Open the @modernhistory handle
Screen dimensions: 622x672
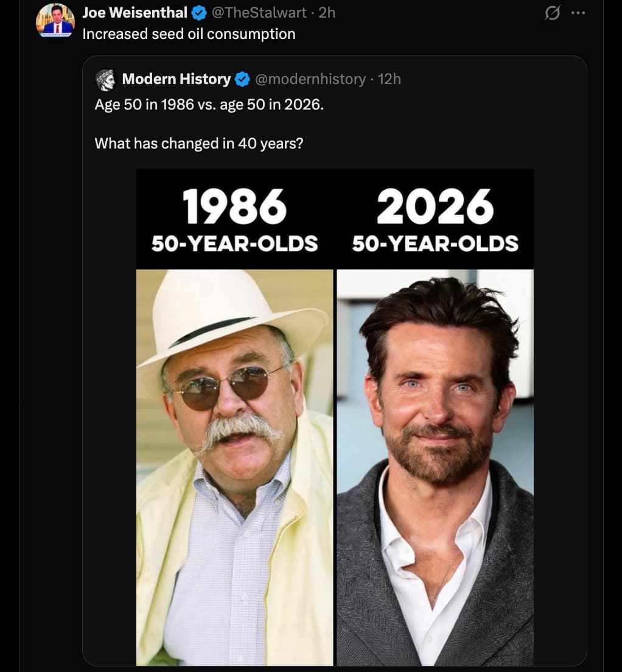point(310,79)
